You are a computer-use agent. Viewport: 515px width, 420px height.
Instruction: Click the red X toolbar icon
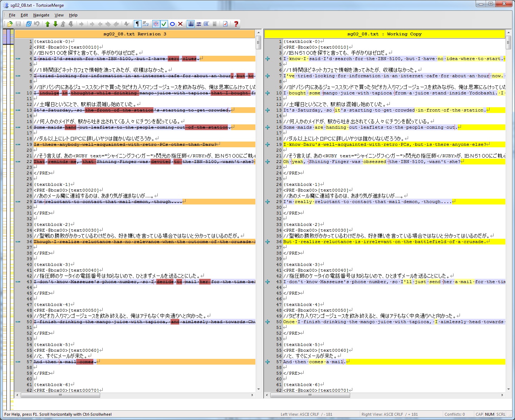[x=180, y=24]
